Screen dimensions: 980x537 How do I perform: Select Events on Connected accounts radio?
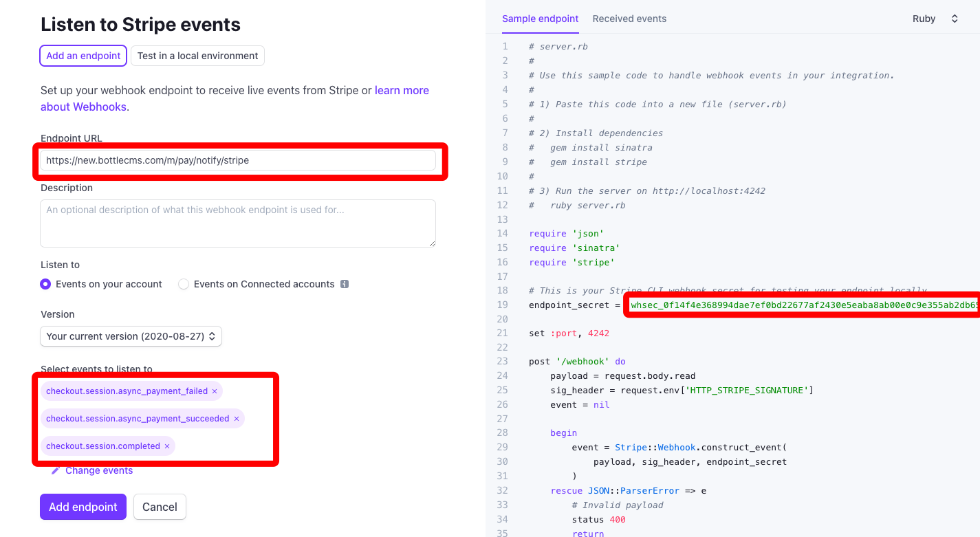184,284
